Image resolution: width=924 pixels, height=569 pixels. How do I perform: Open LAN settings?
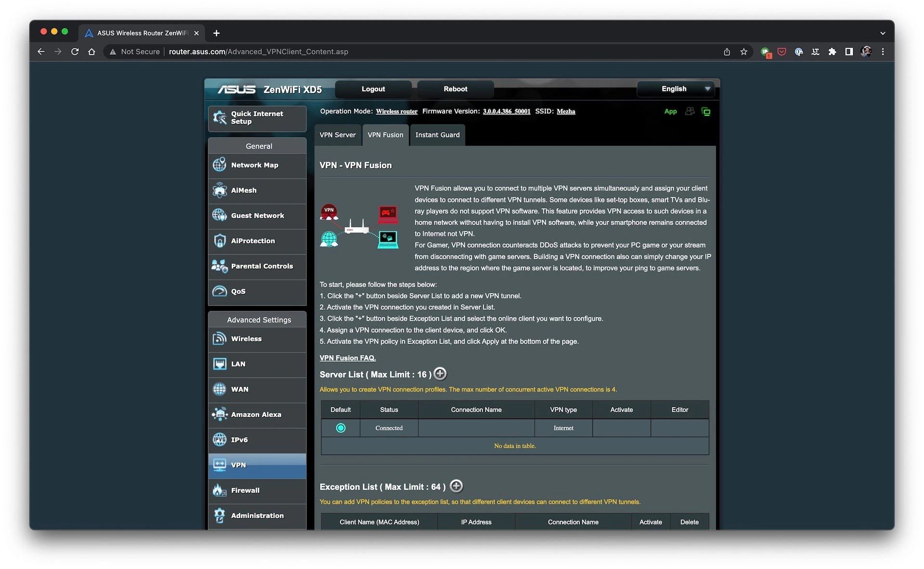click(x=257, y=364)
